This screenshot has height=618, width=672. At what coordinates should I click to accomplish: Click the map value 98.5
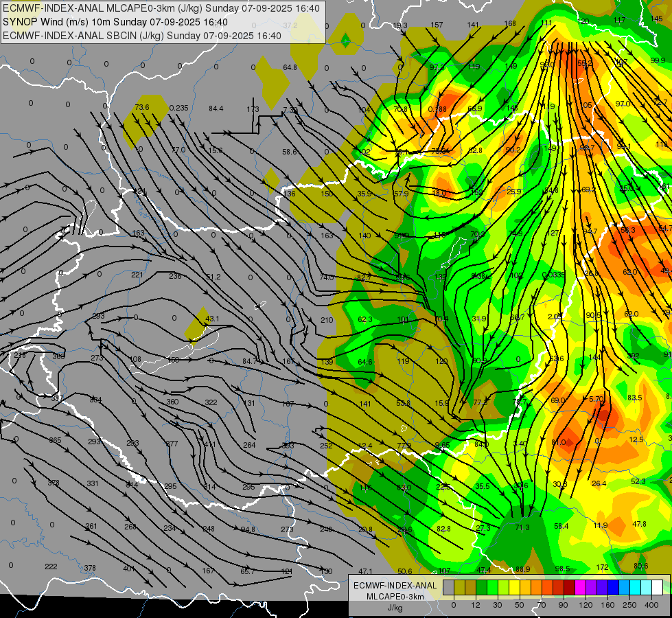coord(562,569)
